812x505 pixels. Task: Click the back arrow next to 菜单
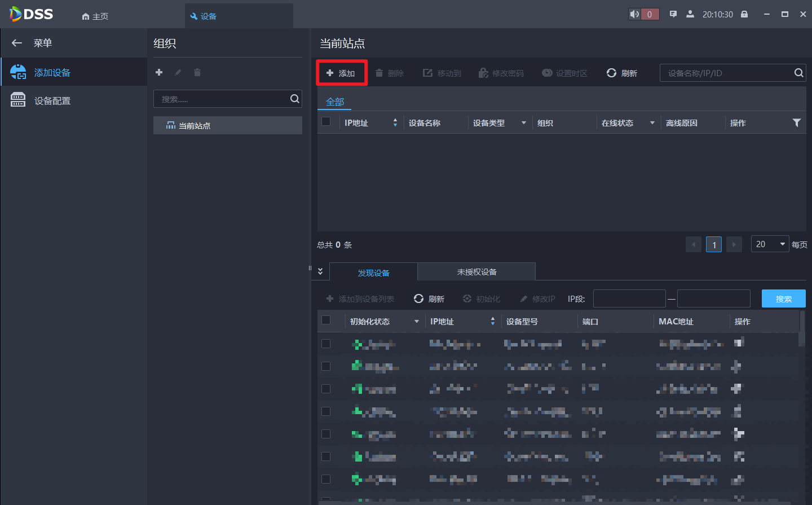coord(17,43)
